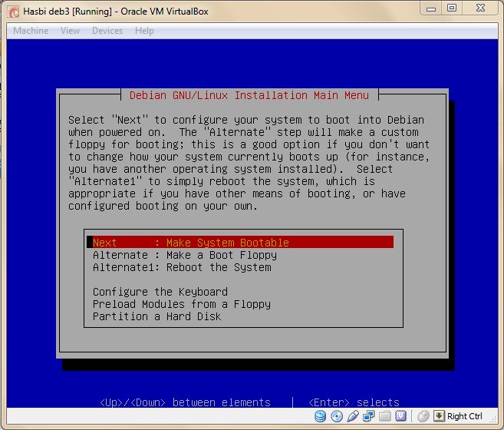Image resolution: width=504 pixels, height=430 pixels.
Task: Click the shared folders status icon
Action: tap(385, 416)
